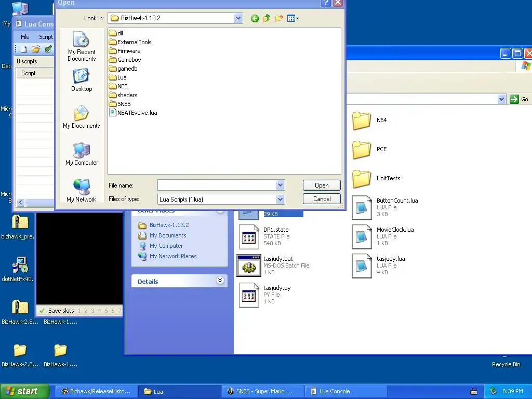This screenshot has width=532, height=399.
Task: Click the 8:39 PM system clock
Action: [512, 392]
